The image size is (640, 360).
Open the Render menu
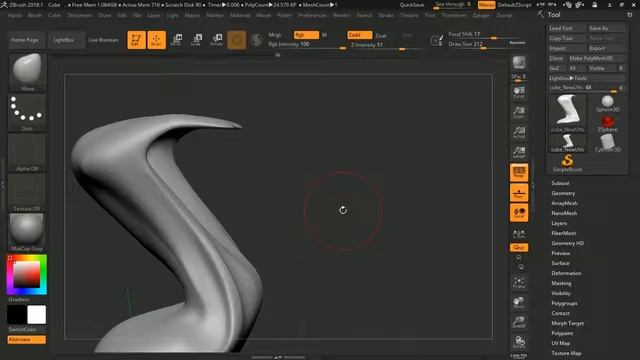[x=341, y=15]
